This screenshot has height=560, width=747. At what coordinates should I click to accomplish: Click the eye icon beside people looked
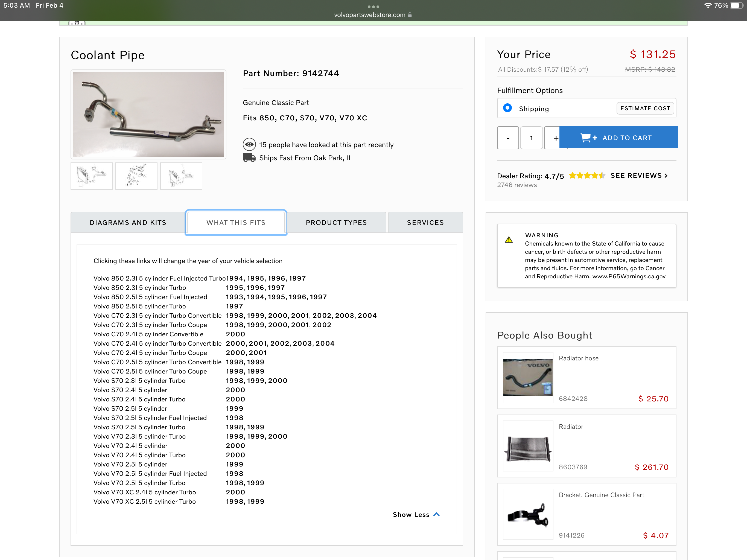pyautogui.click(x=249, y=145)
